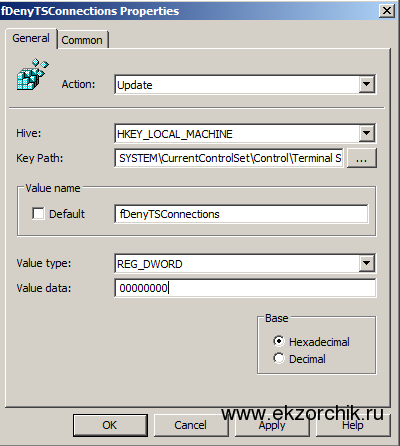This screenshot has height=446, width=400.
Task: Expand the Action dropdown arrow
Action: [367, 84]
